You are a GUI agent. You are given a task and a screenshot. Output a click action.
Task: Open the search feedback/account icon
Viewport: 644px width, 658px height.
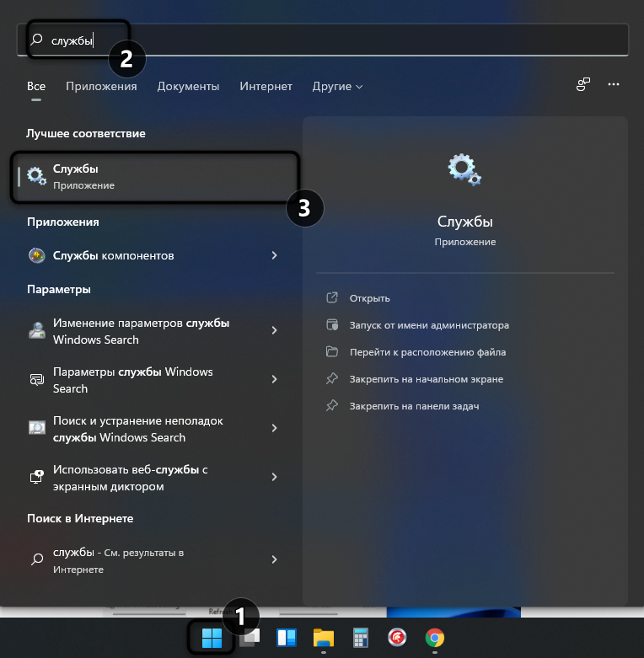[x=583, y=84]
